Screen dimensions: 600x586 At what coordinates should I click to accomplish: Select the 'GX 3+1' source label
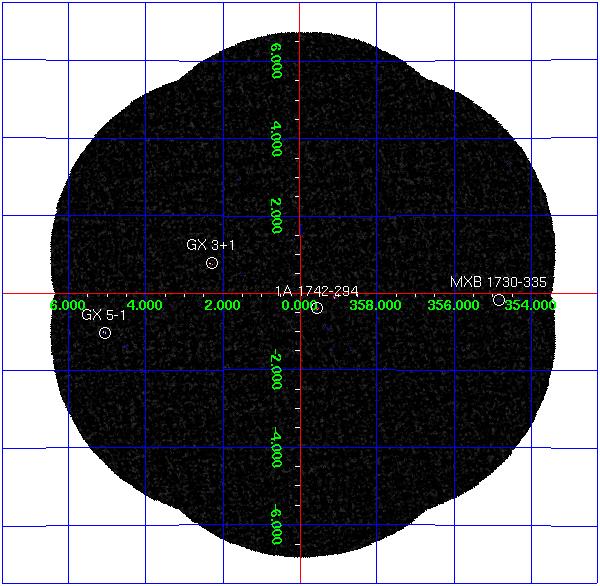(x=210, y=245)
